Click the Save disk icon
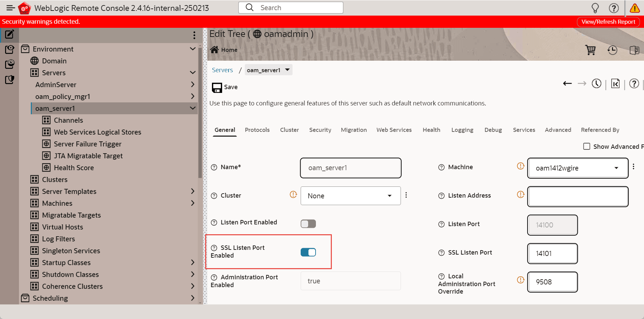 [x=217, y=87]
